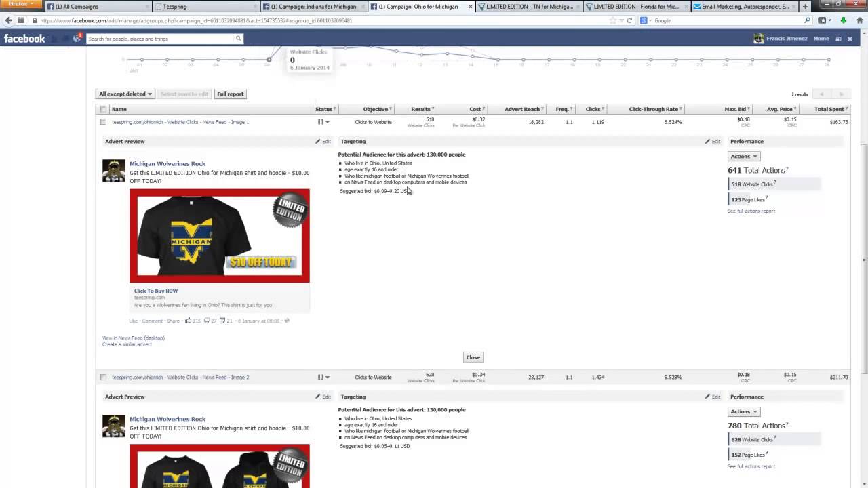Screen dimensions: 868x488
Task: Click View in News Feed (desktop) link
Action: coord(134,338)
